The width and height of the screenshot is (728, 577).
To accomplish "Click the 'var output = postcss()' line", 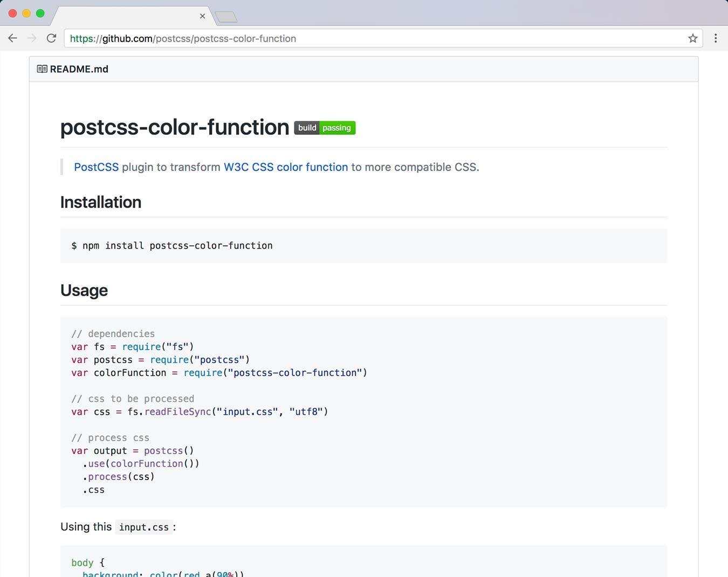I will pos(132,451).
